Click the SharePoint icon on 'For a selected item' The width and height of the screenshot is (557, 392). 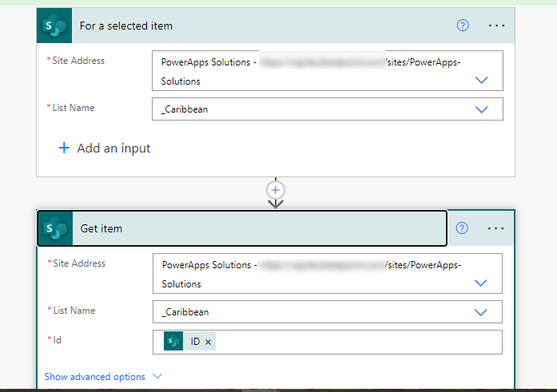tap(54, 26)
